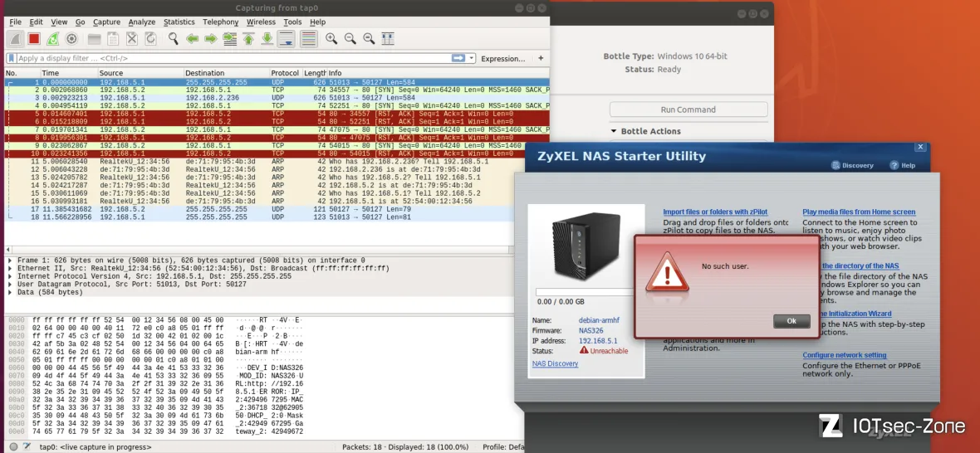980x453 pixels.
Task: Open the File menu
Action: point(15,22)
